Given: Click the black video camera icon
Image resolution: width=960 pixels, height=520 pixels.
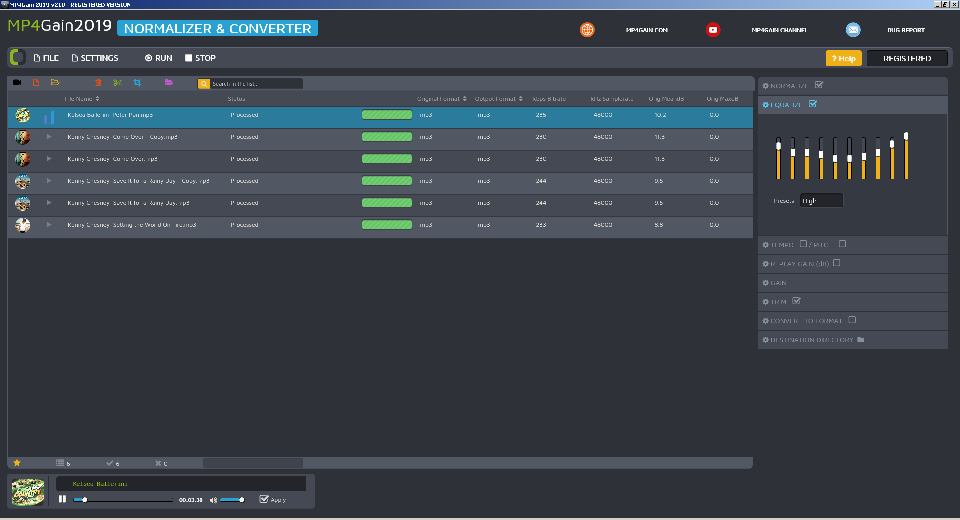Looking at the screenshot, I should click(17, 83).
